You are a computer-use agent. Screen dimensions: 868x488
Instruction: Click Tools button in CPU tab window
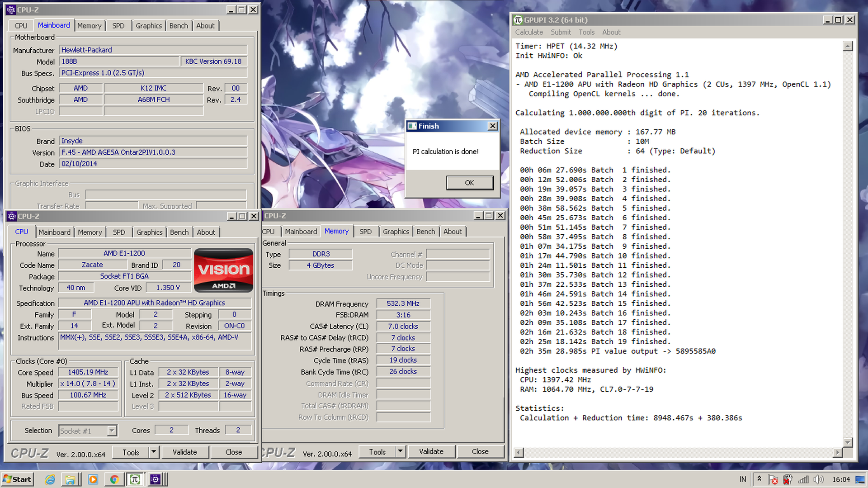point(131,452)
